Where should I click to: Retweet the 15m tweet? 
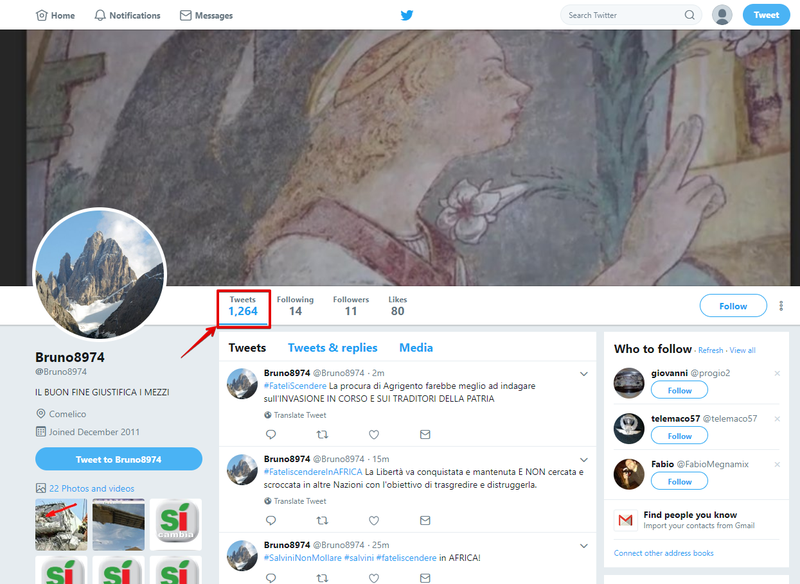(322, 520)
